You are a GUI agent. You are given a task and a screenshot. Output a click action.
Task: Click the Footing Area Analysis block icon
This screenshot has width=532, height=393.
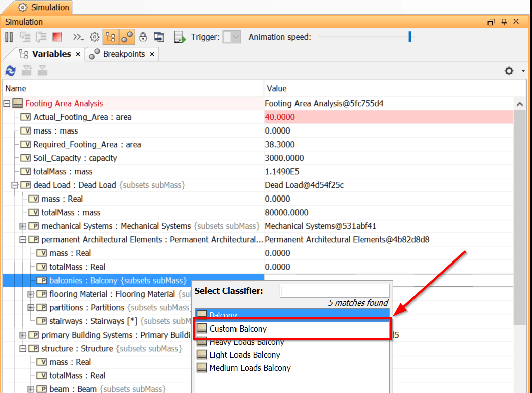point(18,103)
